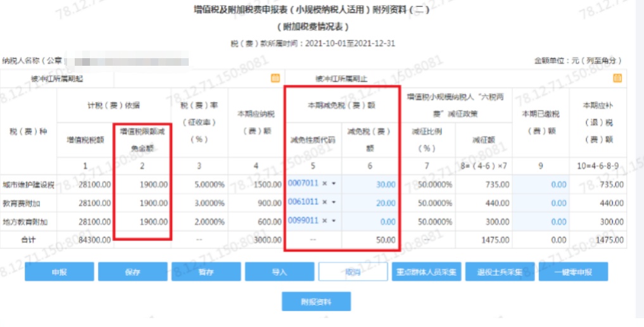Viewport: 644px width, 327px height.
Task: Click the 合计 row label
Action: (x=28, y=240)
